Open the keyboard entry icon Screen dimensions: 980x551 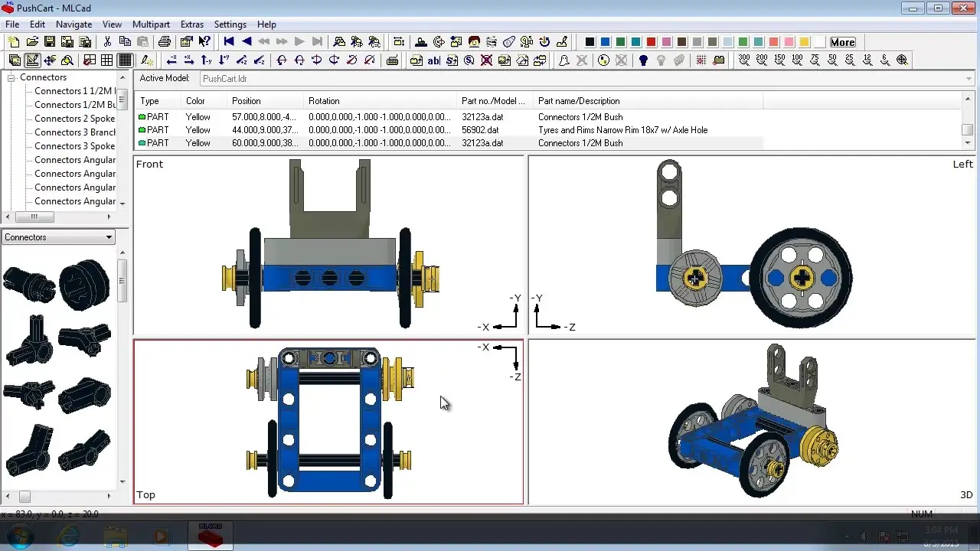pyautogui.click(x=392, y=60)
